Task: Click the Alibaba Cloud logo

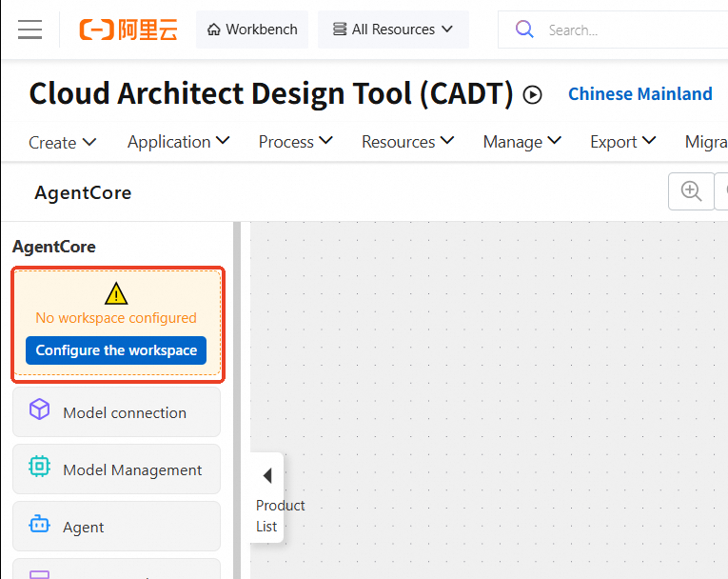Action: (x=128, y=30)
